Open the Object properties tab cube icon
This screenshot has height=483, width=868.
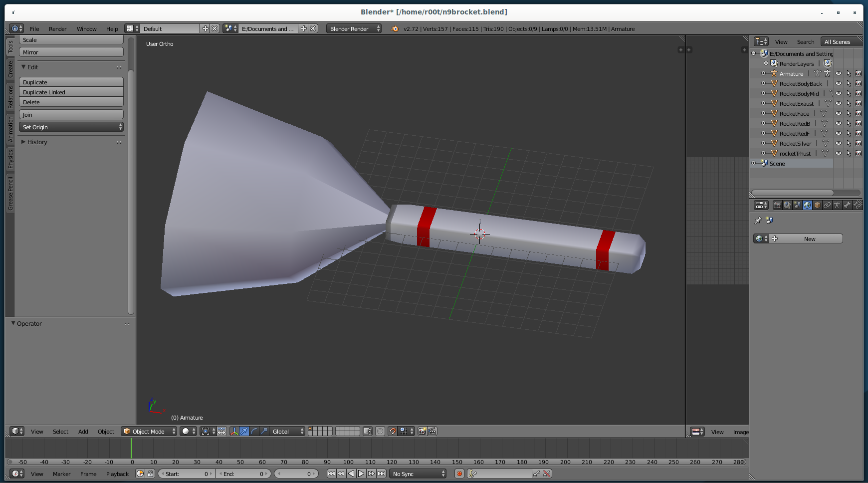[817, 205]
